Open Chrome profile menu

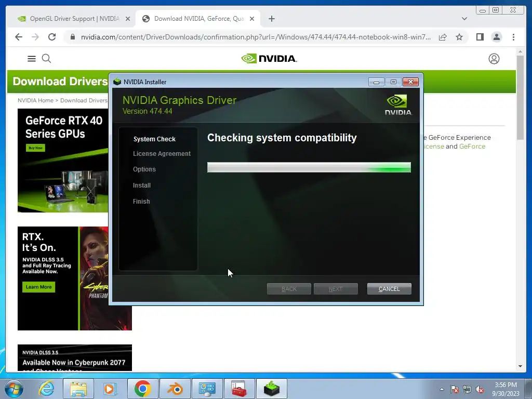496,37
